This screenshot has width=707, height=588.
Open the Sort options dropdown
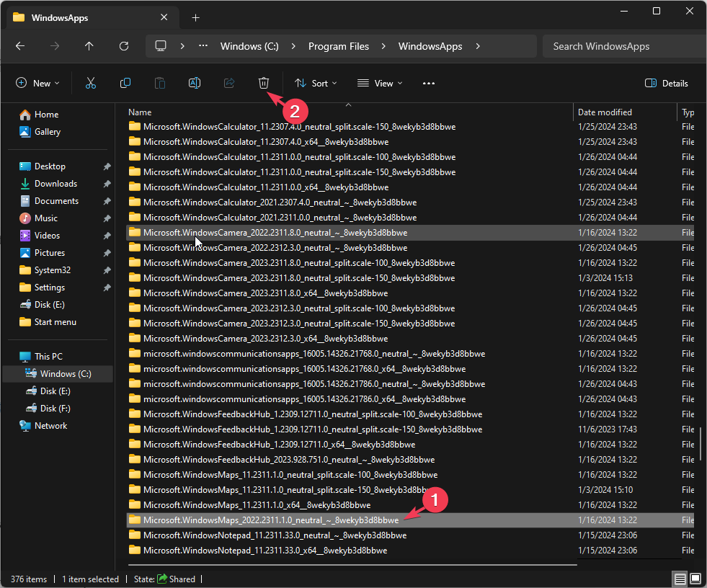316,83
